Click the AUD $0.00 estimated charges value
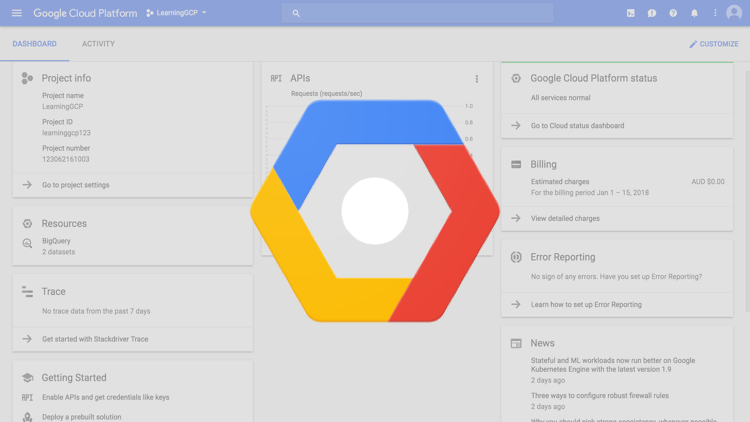The height and width of the screenshot is (422, 750). 708,182
